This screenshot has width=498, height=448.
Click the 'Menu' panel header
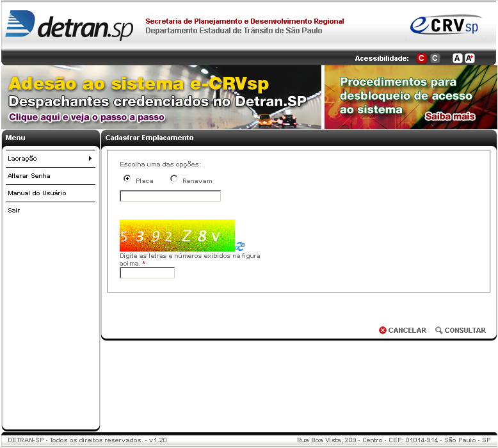point(15,138)
